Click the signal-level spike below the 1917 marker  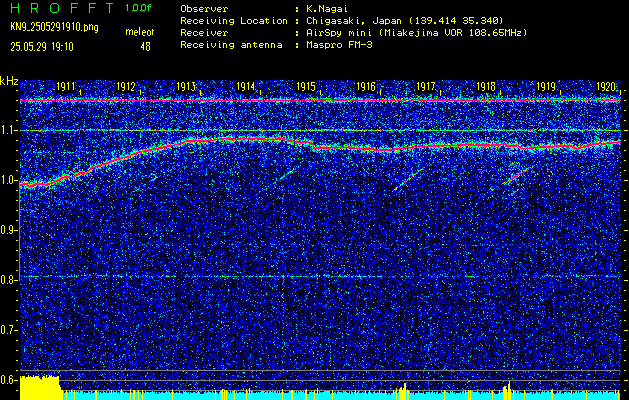(x=403, y=391)
